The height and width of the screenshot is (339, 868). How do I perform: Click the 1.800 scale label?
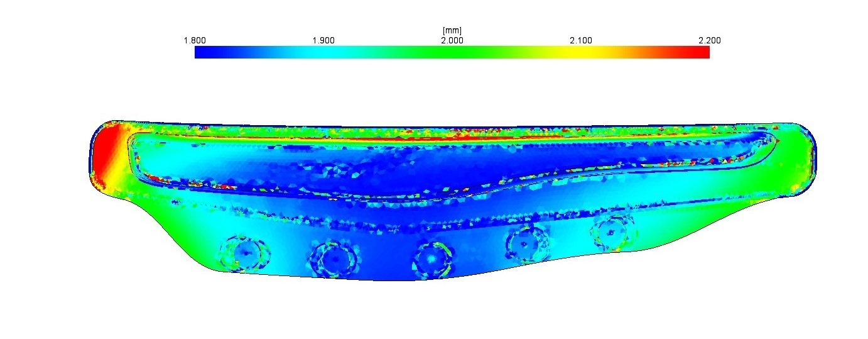[x=195, y=40]
